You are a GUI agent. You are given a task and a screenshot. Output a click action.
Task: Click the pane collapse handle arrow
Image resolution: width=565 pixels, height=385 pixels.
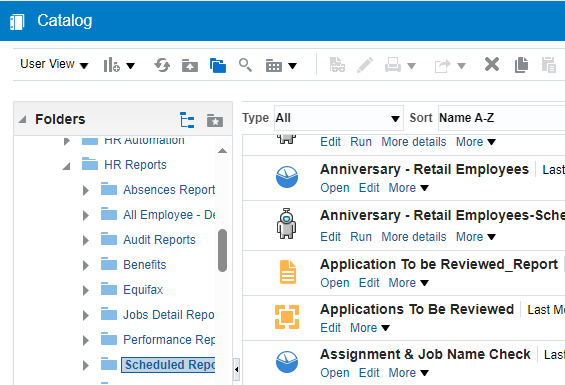[x=236, y=369]
